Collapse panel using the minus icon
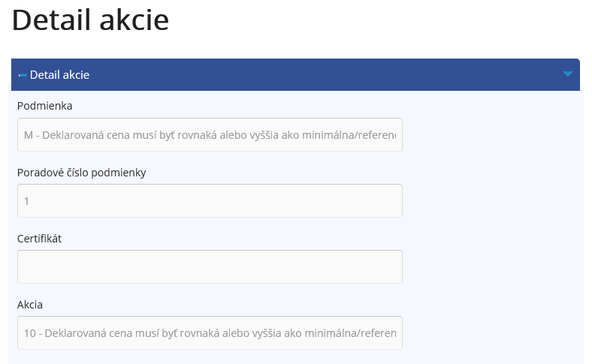This screenshot has height=364, width=592. coord(23,76)
